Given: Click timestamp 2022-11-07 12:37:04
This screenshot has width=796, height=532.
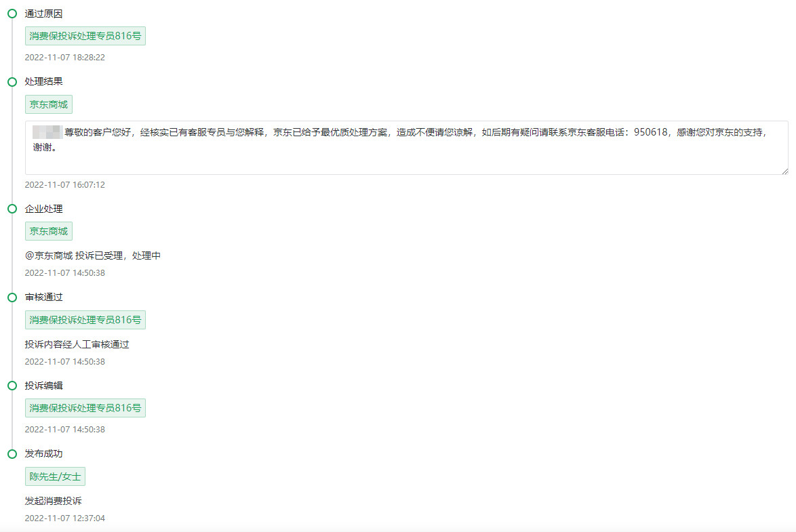Looking at the screenshot, I should (x=65, y=518).
